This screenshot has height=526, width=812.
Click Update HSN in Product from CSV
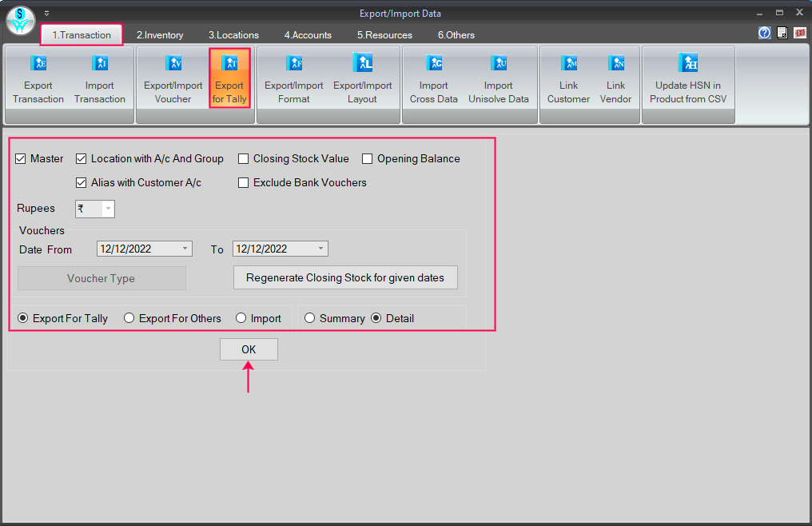(688, 79)
